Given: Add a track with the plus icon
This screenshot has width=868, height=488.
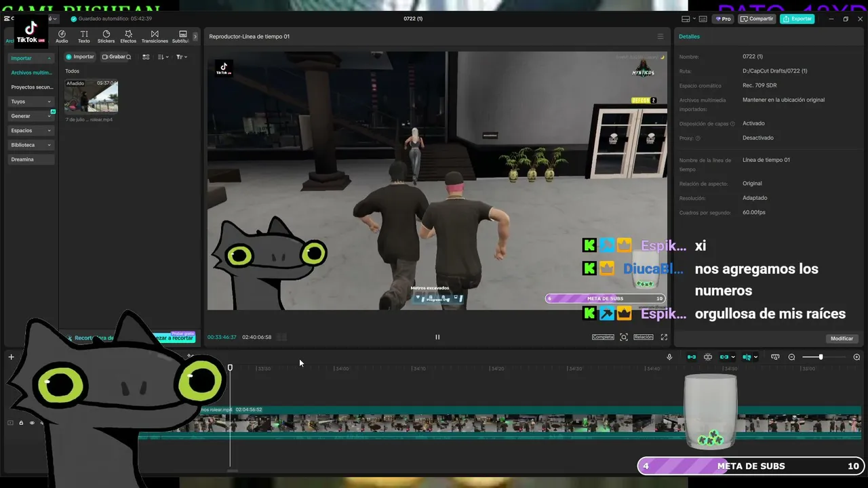Looking at the screenshot, I should point(11,357).
